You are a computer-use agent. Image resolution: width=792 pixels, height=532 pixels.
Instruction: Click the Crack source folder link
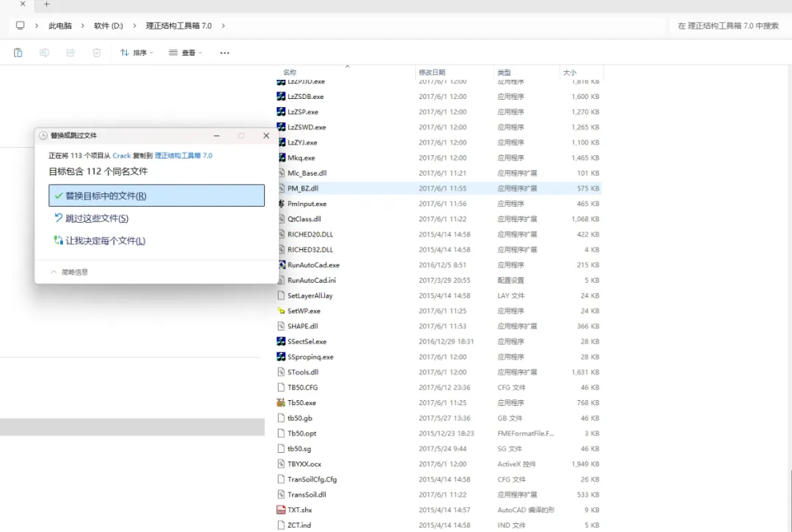[x=122, y=155]
